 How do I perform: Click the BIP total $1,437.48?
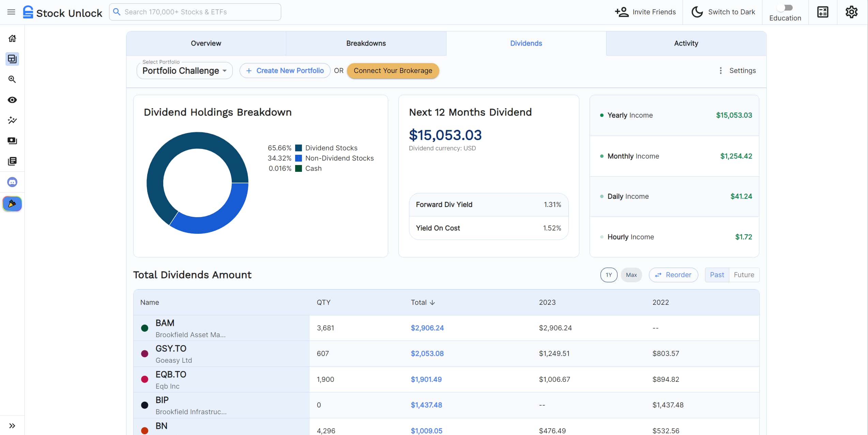426,405
